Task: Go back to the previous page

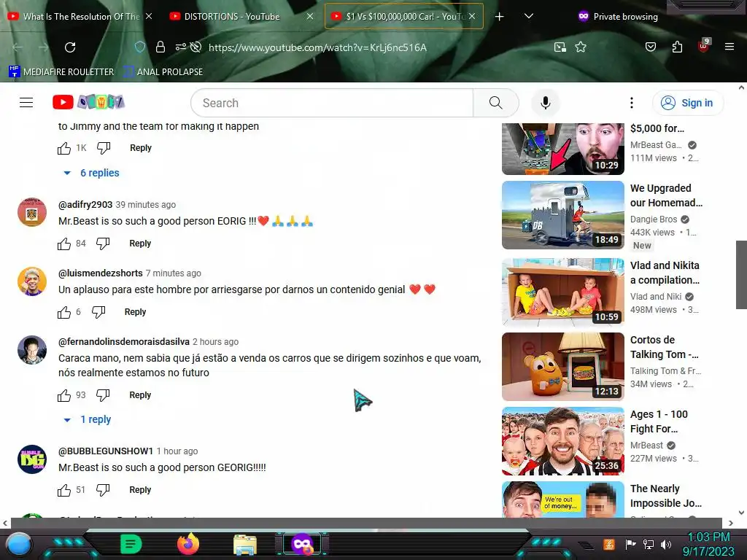Action: click(18, 47)
